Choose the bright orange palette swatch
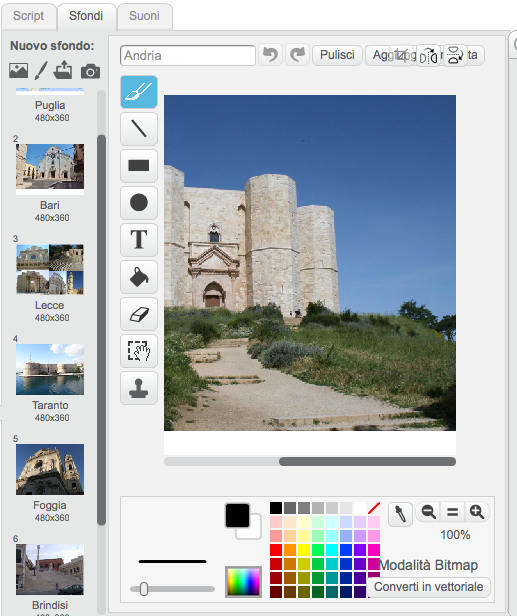 click(x=290, y=550)
